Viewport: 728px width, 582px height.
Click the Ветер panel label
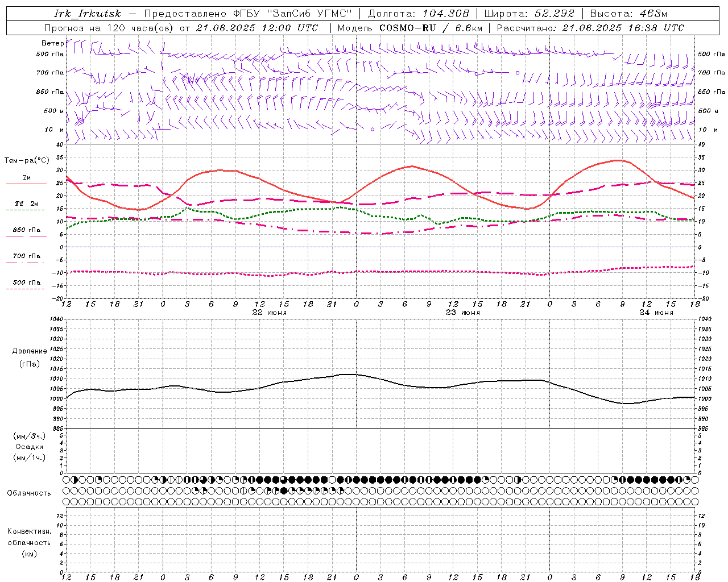coord(52,43)
